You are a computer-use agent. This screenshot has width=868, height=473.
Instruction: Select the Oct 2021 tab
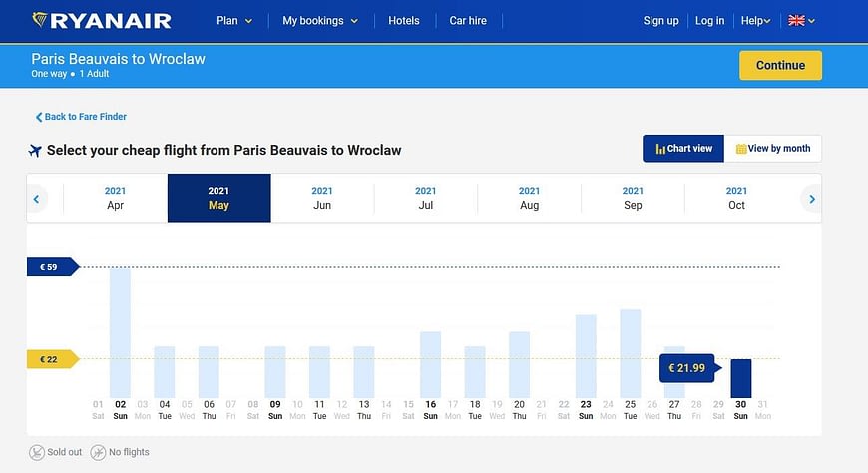point(736,198)
